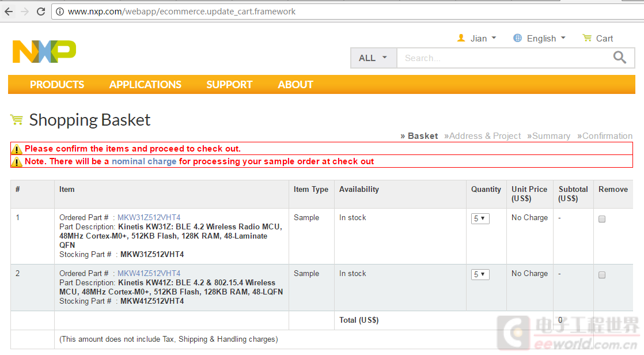644x355 pixels.
Task: Click the 'Unit Price (US$)' column header
Action: 529,194
